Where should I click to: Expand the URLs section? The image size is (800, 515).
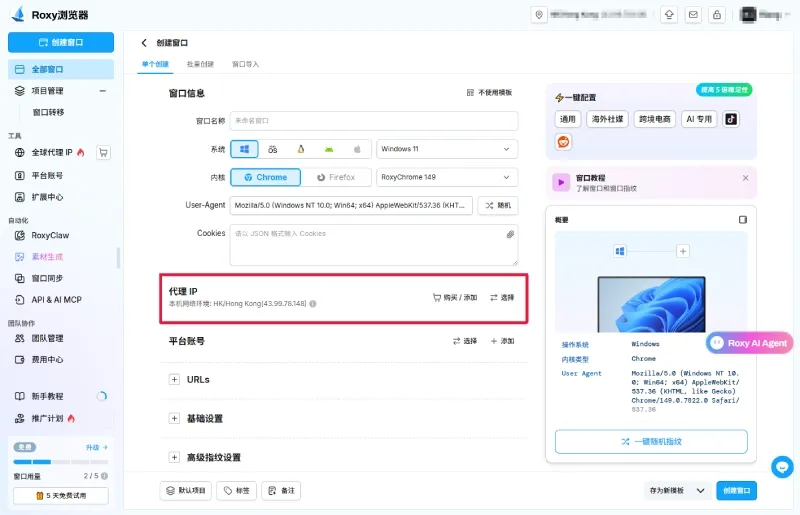click(x=174, y=380)
